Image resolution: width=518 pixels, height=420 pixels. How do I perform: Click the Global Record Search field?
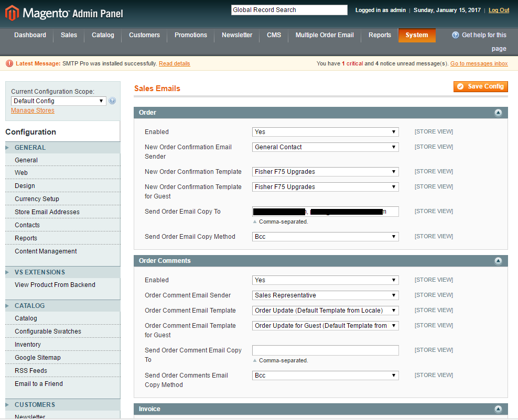pyautogui.click(x=289, y=10)
